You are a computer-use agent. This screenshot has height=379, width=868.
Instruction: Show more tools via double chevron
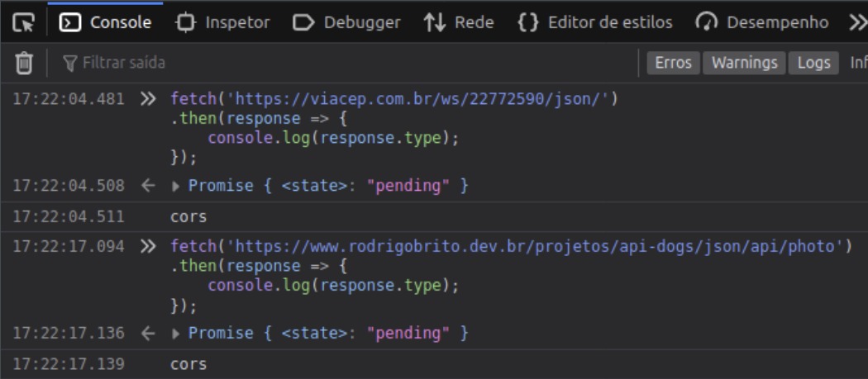[x=857, y=22]
